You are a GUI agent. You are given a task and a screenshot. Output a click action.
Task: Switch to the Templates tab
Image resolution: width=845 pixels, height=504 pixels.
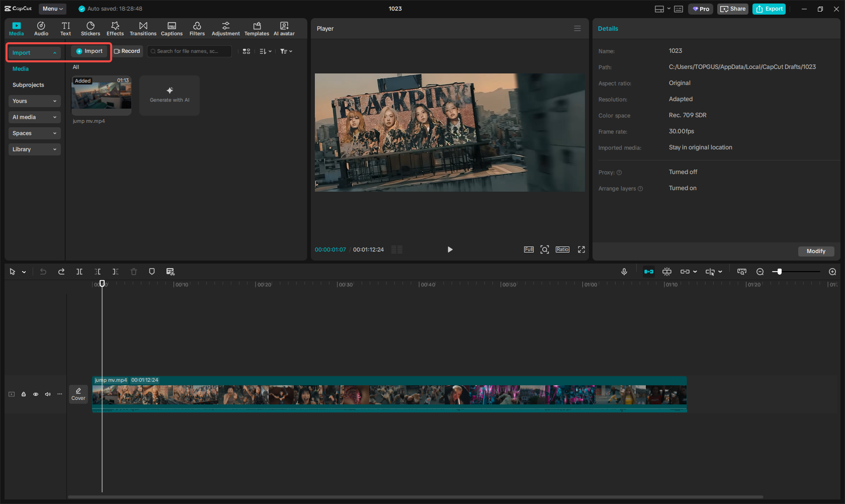click(257, 28)
